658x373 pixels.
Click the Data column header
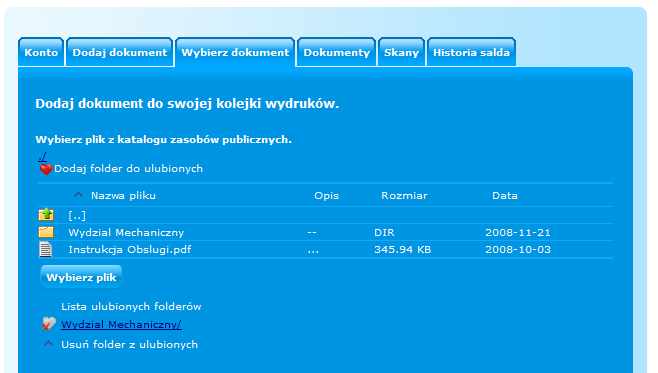(505, 196)
